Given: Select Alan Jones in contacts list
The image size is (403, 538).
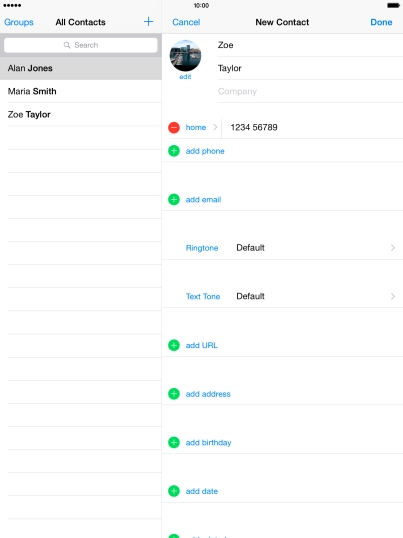Looking at the screenshot, I should [x=81, y=68].
